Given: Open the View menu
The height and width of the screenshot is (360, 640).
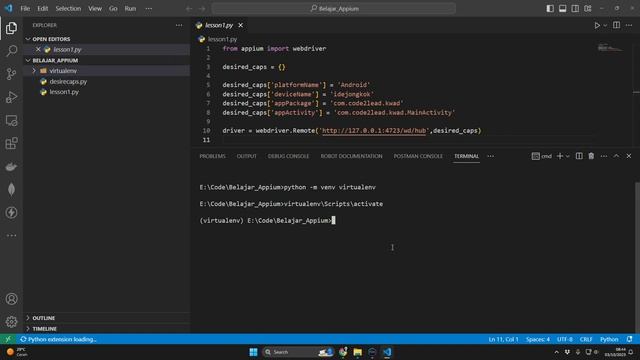Looking at the screenshot, I should point(95,9).
